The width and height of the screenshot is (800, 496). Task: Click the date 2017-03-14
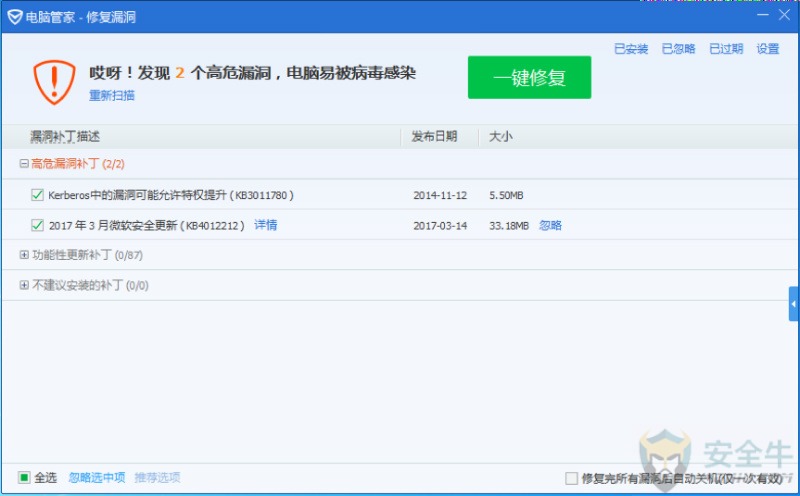click(x=440, y=226)
